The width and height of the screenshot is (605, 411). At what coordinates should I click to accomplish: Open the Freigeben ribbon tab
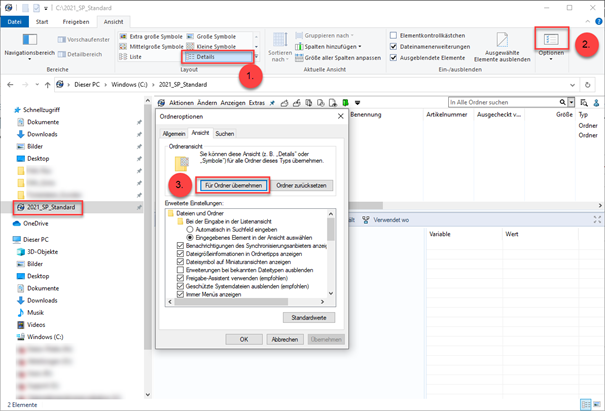76,20
